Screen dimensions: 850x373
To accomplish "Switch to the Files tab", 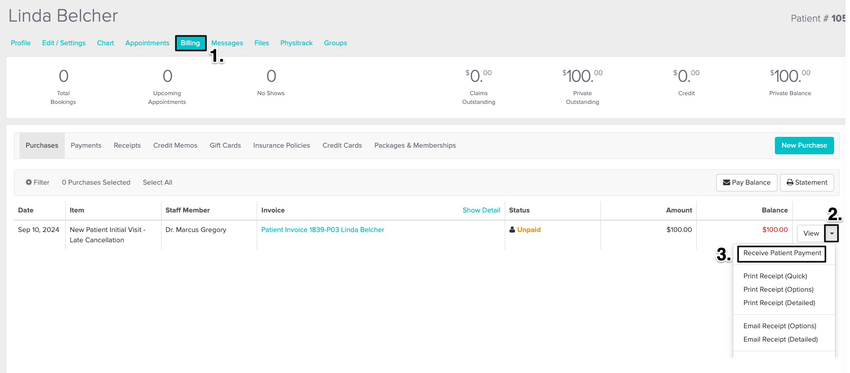I will click(262, 43).
